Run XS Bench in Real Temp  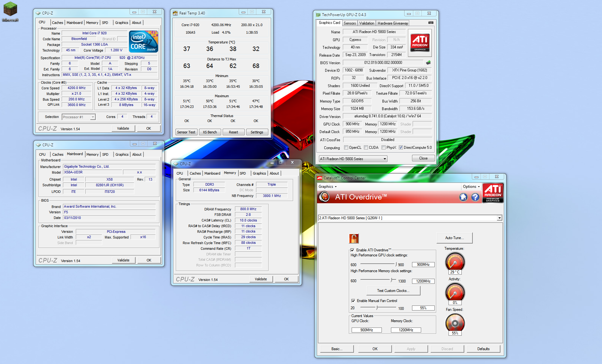[210, 132]
